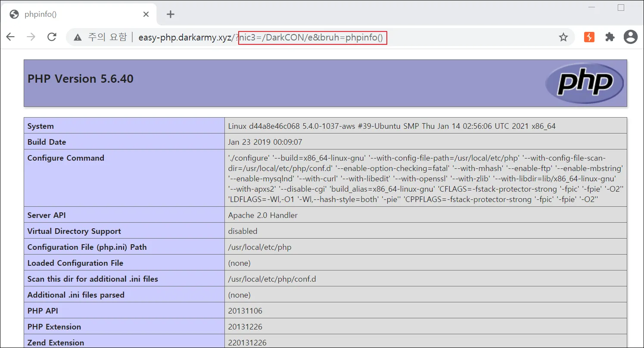Open the Extensions puzzle piece menu

point(610,37)
